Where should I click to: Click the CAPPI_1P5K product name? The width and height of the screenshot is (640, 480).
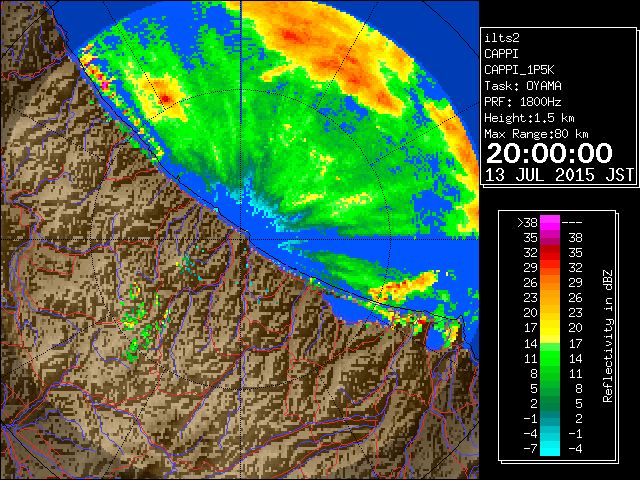point(519,70)
